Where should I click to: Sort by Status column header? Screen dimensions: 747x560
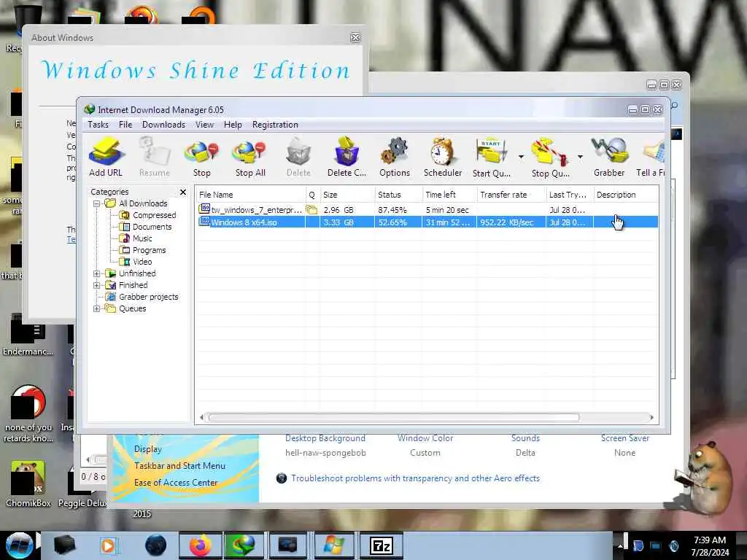(x=398, y=195)
